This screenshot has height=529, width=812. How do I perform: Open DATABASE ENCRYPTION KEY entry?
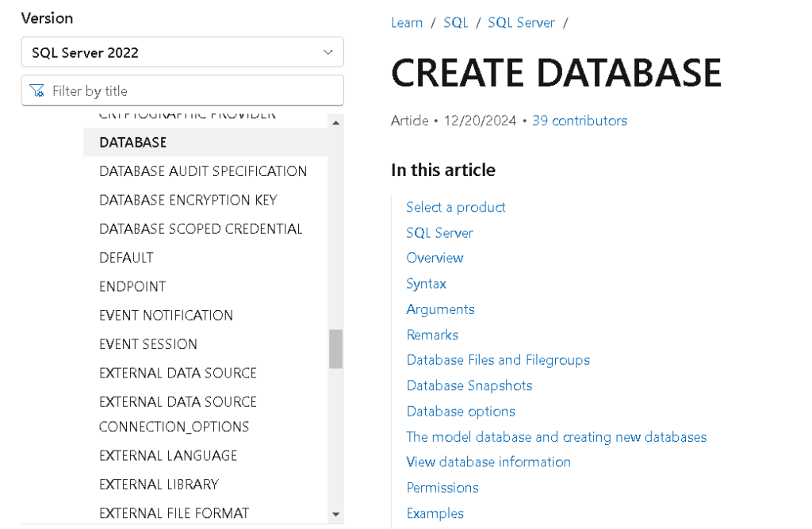pyautogui.click(x=188, y=200)
